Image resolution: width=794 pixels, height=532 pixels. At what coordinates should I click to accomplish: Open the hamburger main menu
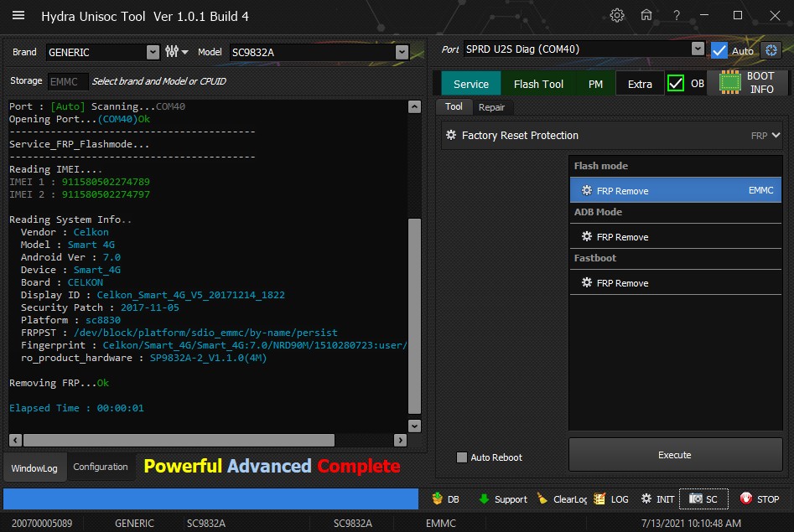18,15
